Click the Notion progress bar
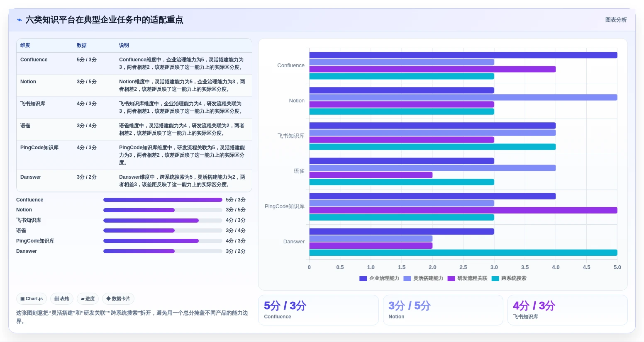 coord(163,210)
